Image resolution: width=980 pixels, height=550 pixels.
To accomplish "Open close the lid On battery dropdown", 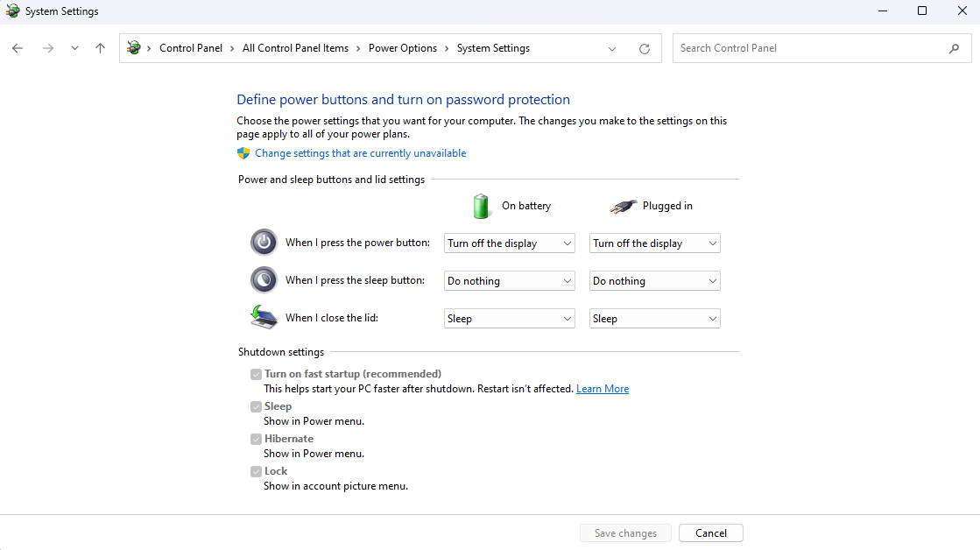I will pos(510,318).
